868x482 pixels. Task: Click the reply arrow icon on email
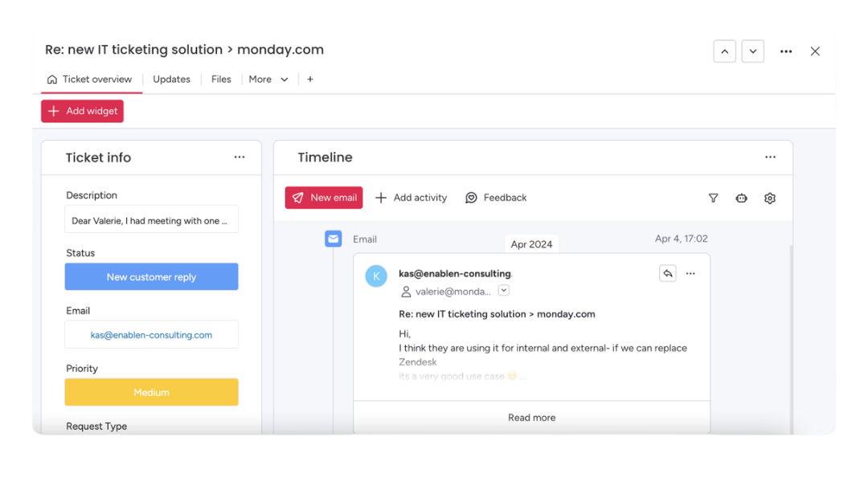(x=667, y=274)
